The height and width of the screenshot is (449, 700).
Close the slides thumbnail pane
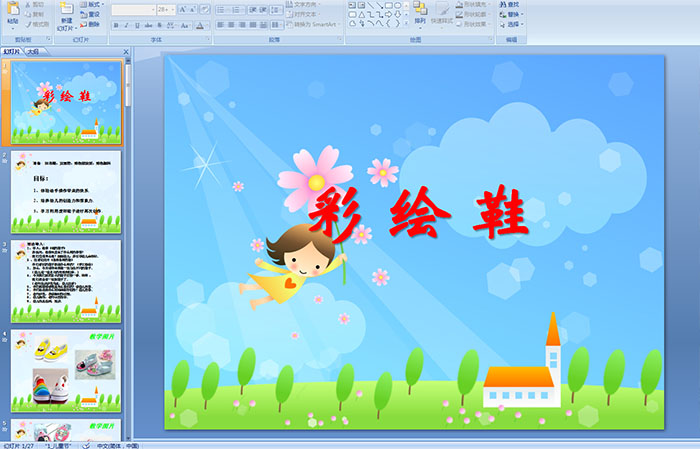tap(126, 52)
